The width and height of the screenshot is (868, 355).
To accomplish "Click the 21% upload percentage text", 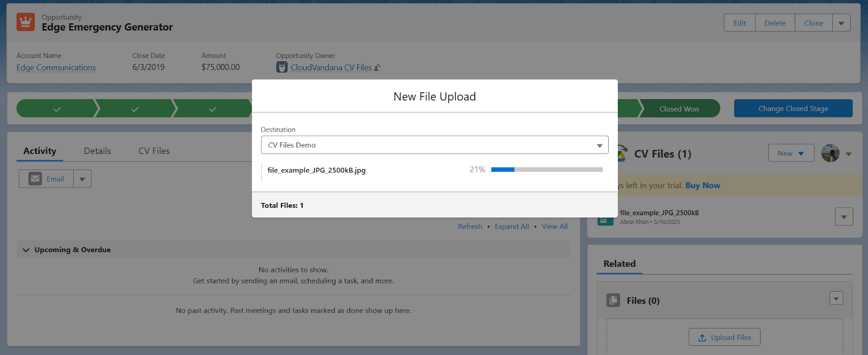I will click(477, 170).
